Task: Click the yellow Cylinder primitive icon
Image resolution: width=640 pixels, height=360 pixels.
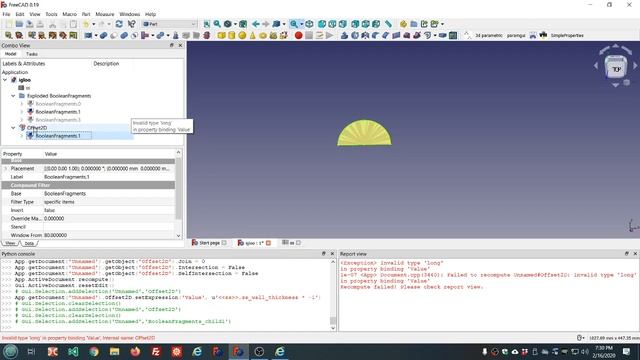Action: pyautogui.click(x=232, y=36)
